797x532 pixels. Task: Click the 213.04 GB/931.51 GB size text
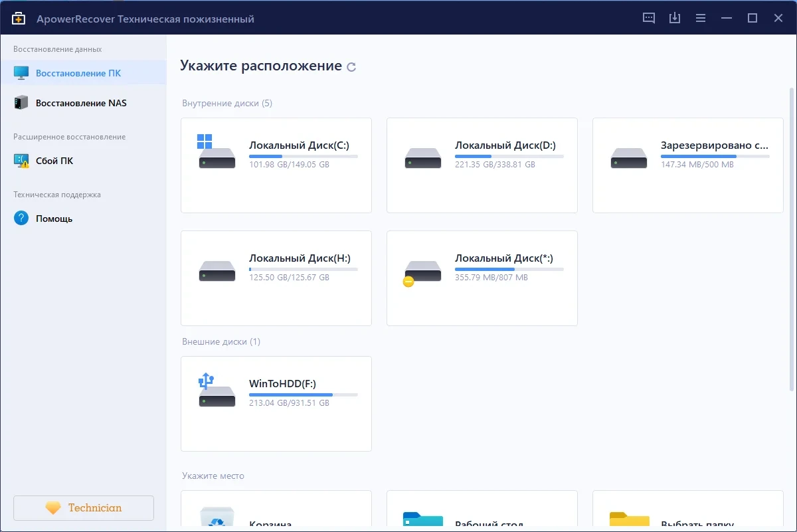tap(289, 403)
